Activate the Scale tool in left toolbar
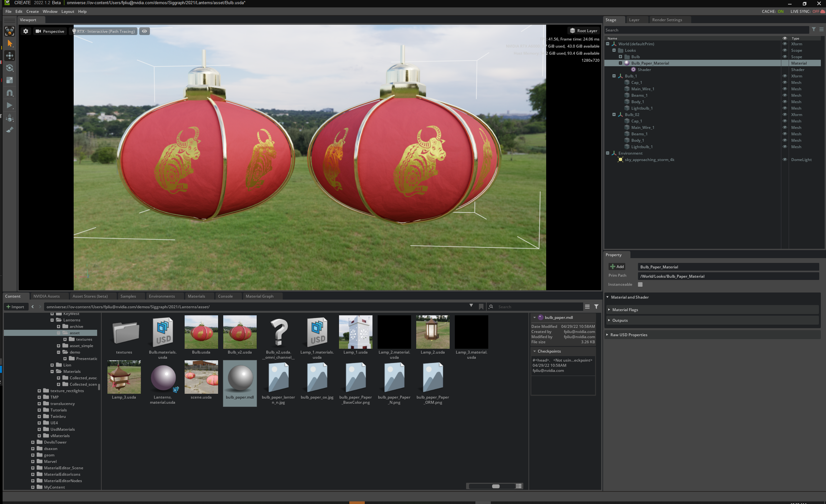The height and width of the screenshot is (504, 826). coord(10,80)
